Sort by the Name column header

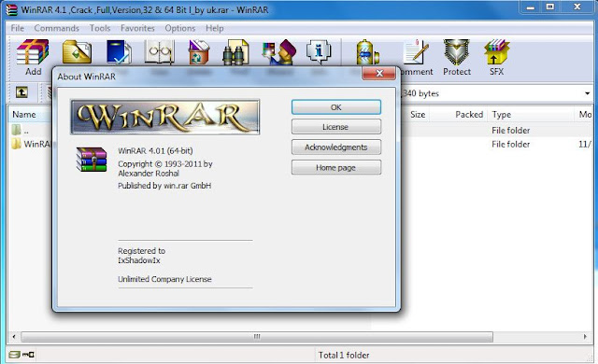[29, 114]
